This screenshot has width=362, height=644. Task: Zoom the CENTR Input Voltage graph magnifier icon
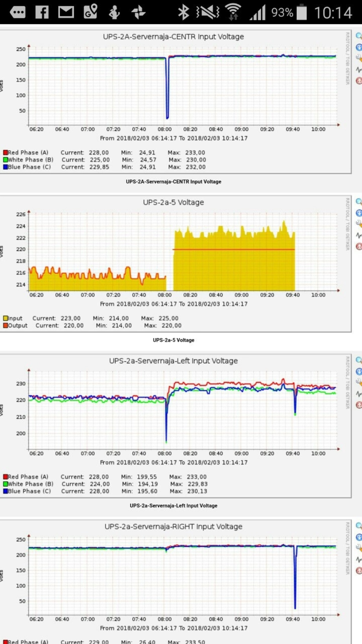(359, 36)
